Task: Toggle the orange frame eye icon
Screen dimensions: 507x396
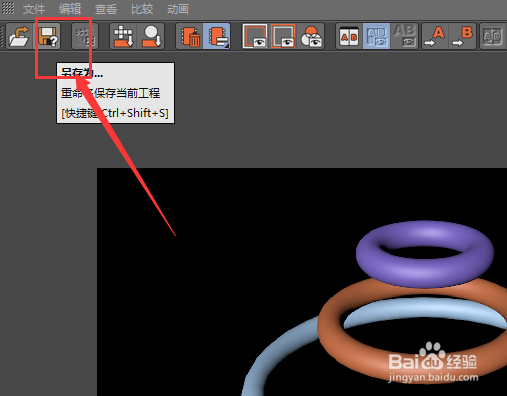Action: (255, 36)
